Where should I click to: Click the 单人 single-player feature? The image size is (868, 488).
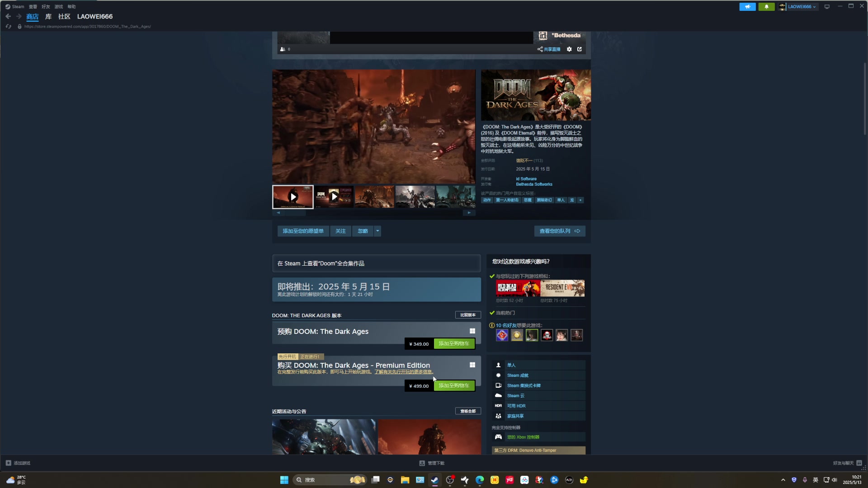(538, 365)
